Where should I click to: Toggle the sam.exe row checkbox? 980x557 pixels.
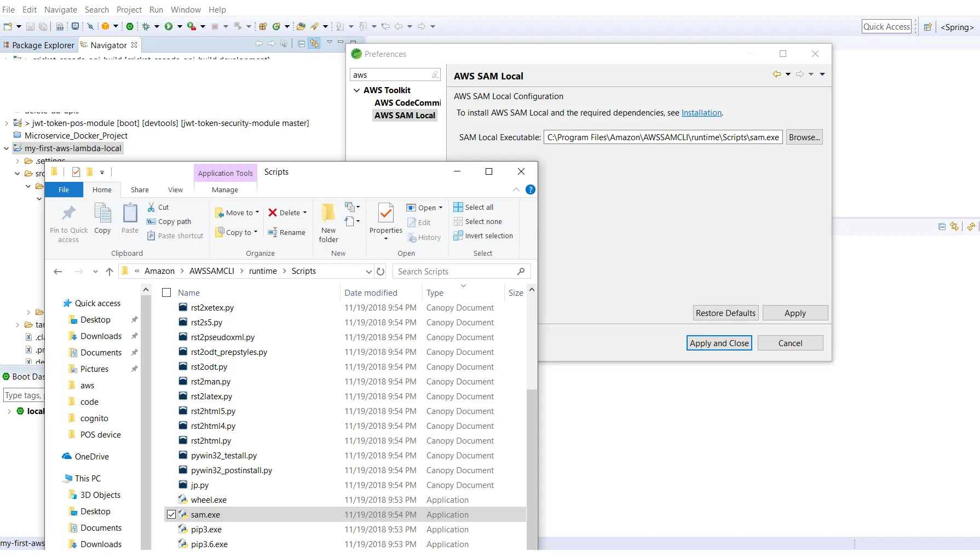click(x=171, y=514)
